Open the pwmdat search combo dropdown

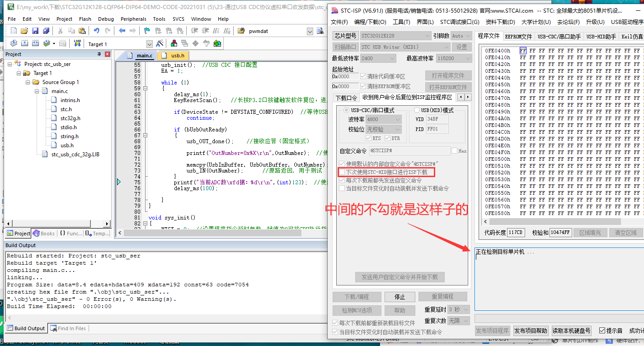point(310,31)
